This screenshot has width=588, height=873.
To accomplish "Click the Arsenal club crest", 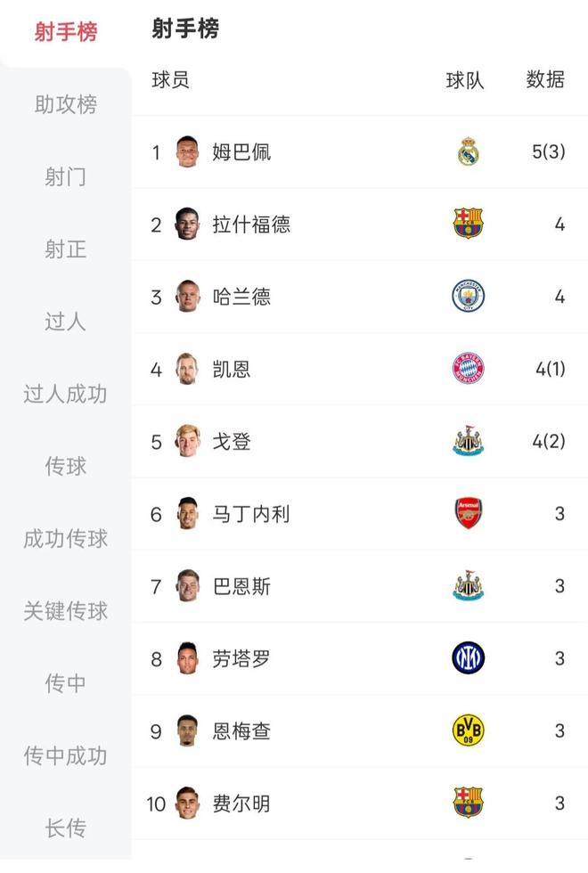I will (469, 514).
